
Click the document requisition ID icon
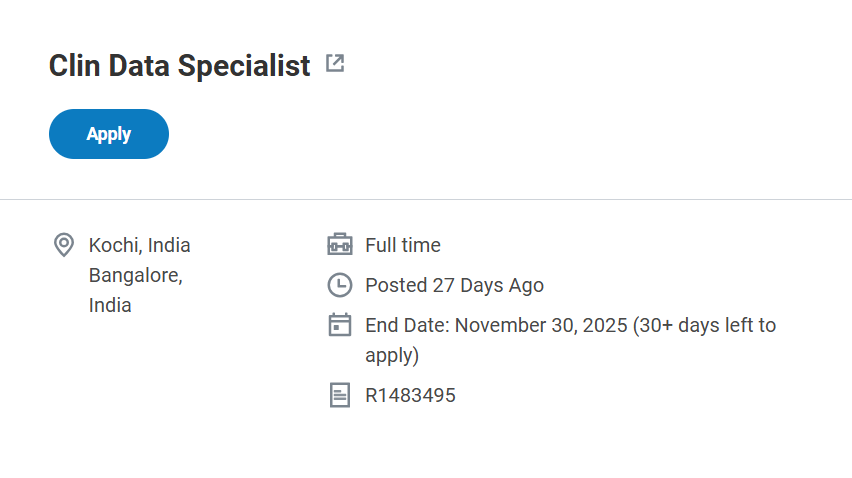(x=340, y=395)
